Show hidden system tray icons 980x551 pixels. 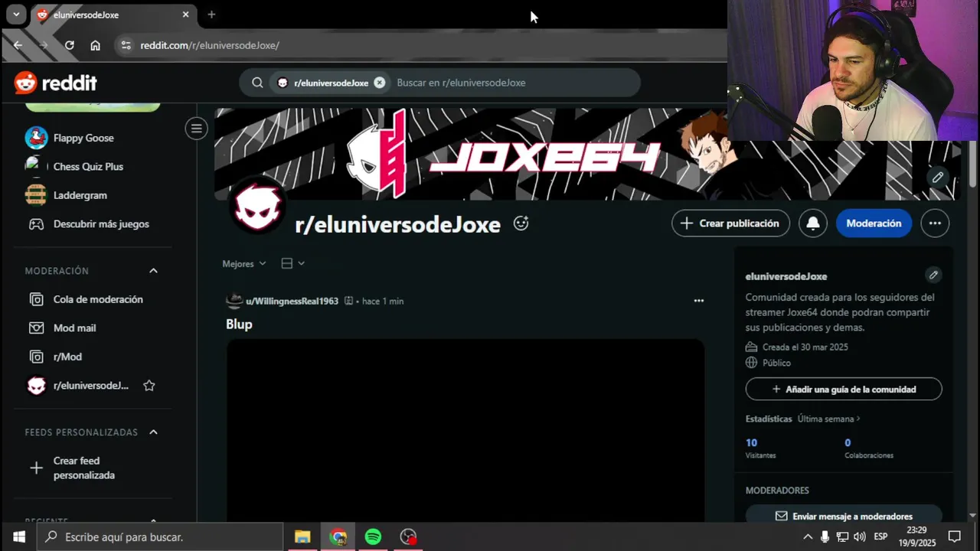[x=808, y=536]
